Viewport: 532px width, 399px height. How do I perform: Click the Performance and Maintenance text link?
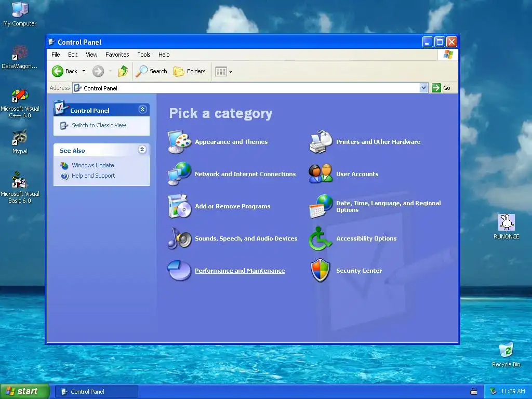coord(240,271)
